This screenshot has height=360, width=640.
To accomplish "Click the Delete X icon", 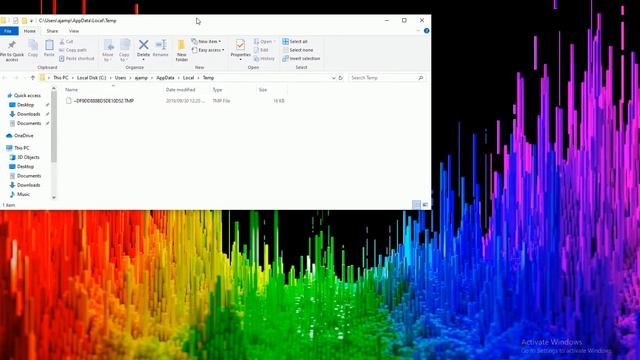I will [143, 44].
